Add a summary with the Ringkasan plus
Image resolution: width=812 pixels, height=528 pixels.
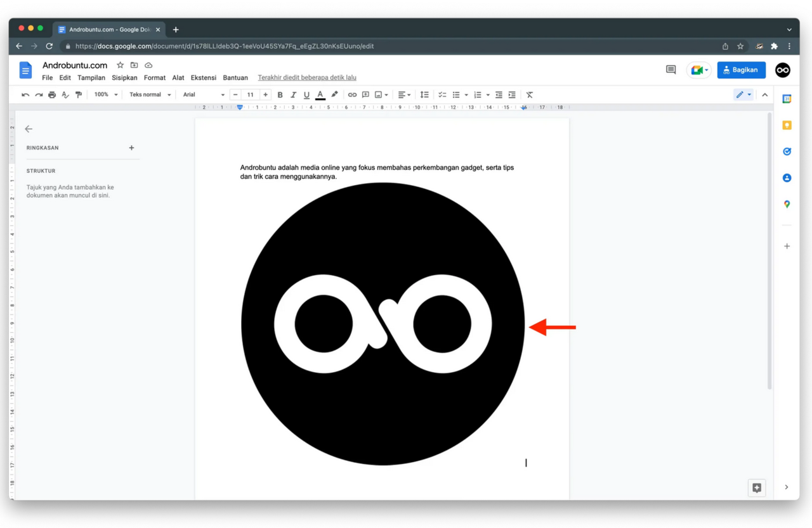131,148
